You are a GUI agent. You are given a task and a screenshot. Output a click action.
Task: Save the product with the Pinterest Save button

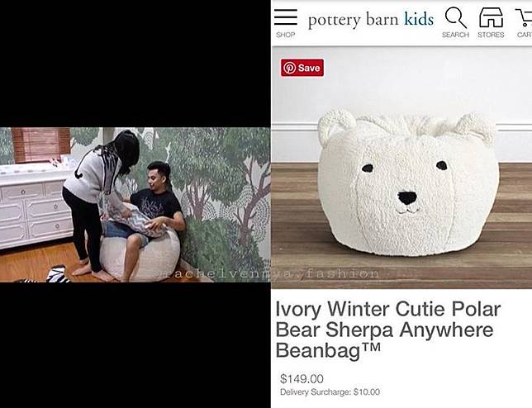[x=302, y=68]
